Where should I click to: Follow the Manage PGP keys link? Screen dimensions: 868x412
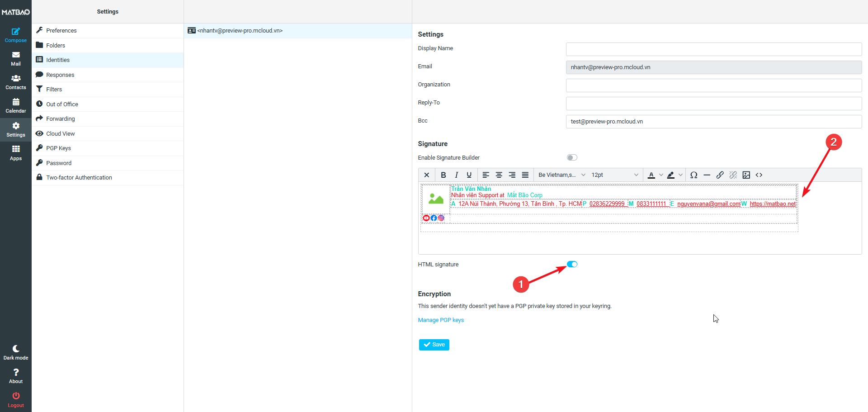pos(441,320)
